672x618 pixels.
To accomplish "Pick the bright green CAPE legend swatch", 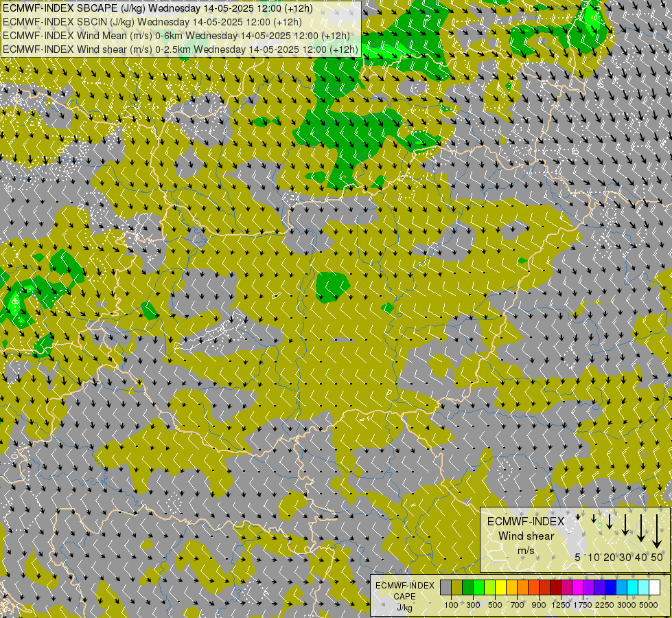I will click(x=478, y=587).
